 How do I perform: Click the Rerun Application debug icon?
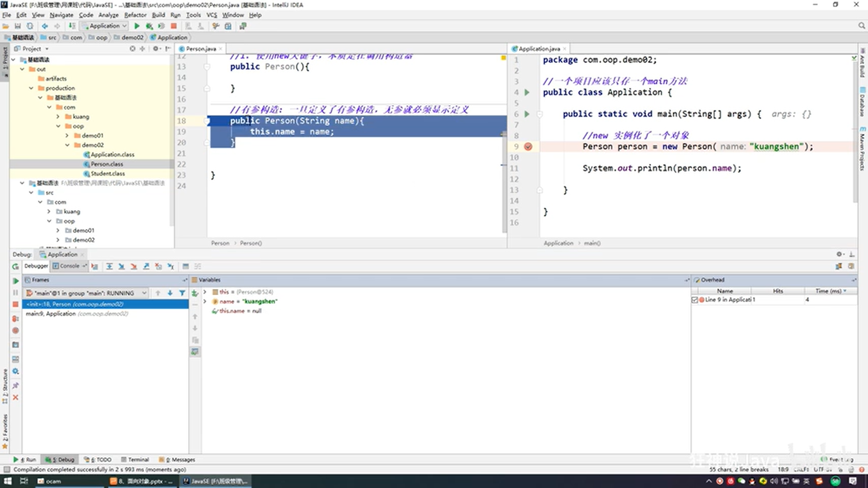tap(15, 267)
